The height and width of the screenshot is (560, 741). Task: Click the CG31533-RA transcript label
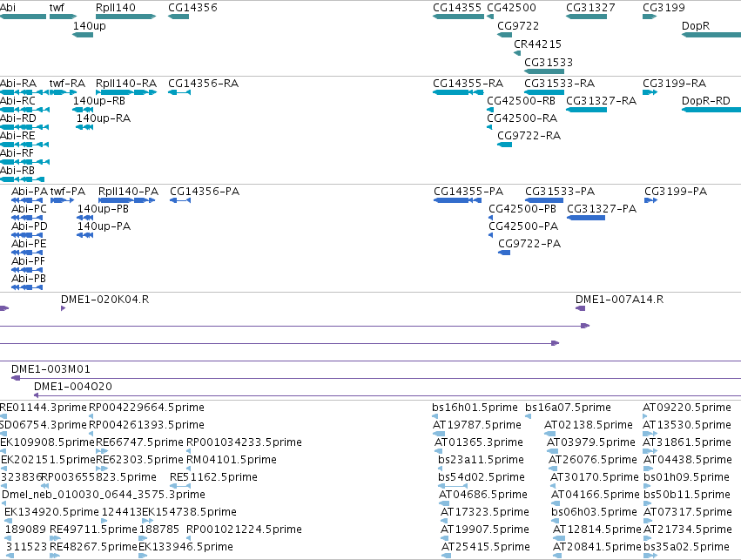click(x=559, y=84)
